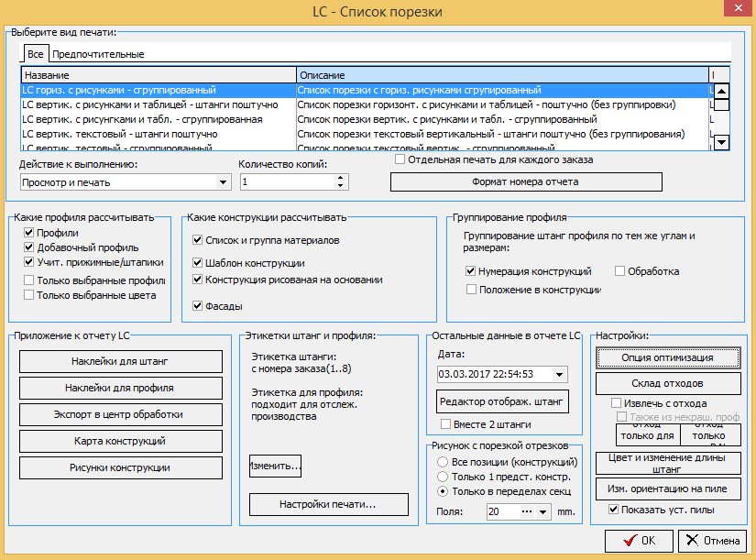Enable Только выбранные профили checkbox
Viewport: 756px width, 560px height.
click(29, 280)
